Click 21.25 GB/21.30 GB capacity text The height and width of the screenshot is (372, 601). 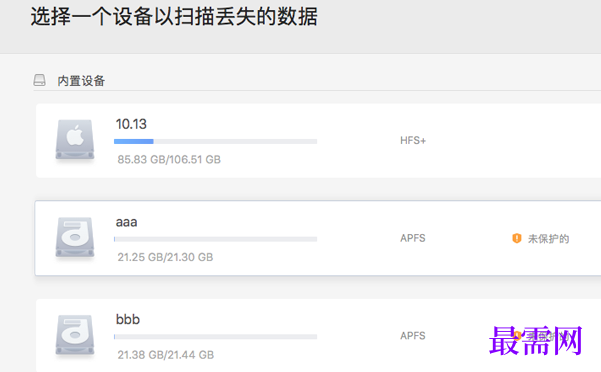point(165,257)
